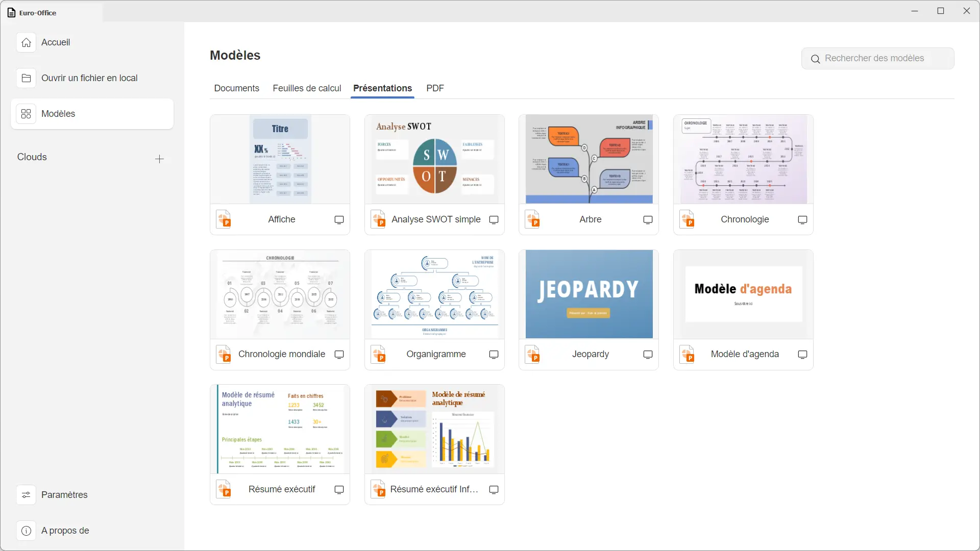Screen dimensions: 980x551
Task: Click the Rechercher des modèles search field
Action: pos(877,59)
